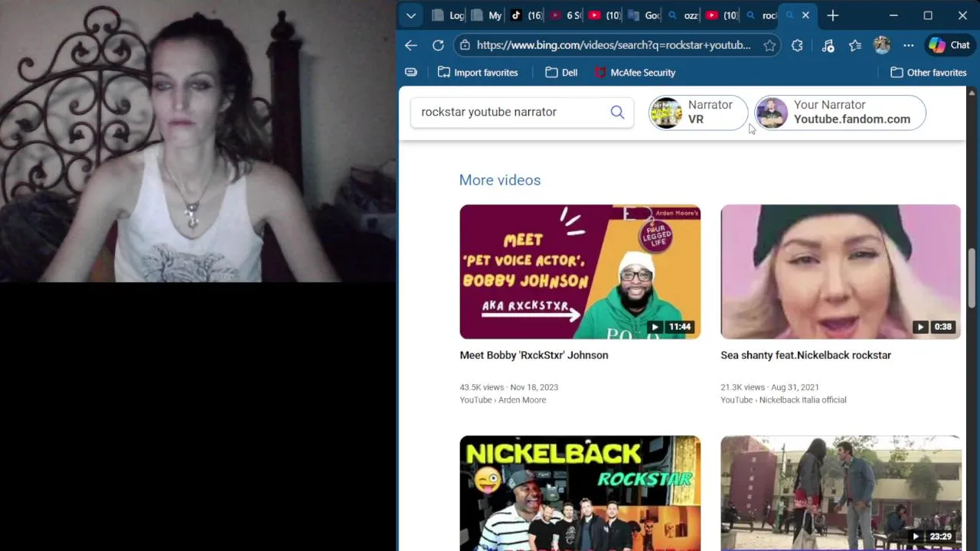Open Settings and more menu

point(908,45)
